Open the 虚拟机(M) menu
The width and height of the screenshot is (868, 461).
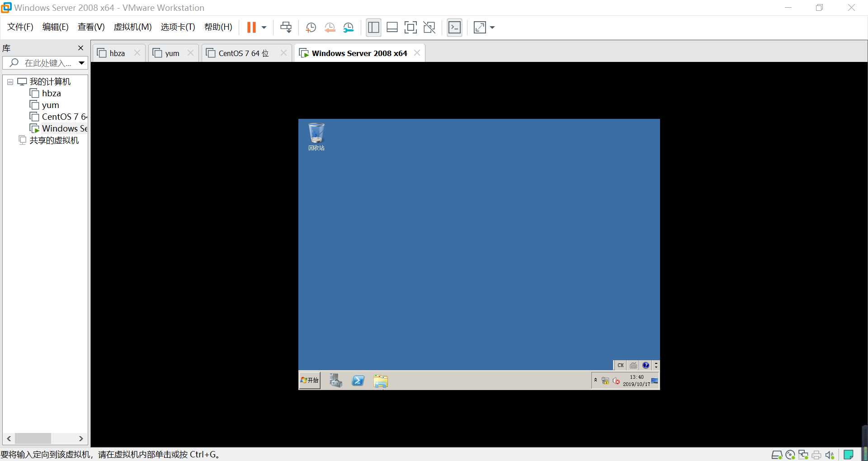tap(132, 27)
